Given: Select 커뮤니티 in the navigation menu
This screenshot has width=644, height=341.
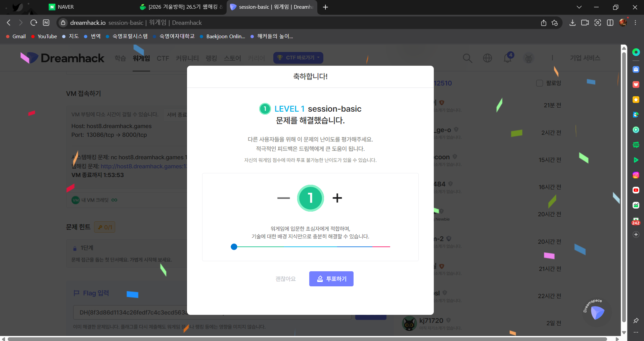Looking at the screenshot, I should (187, 58).
